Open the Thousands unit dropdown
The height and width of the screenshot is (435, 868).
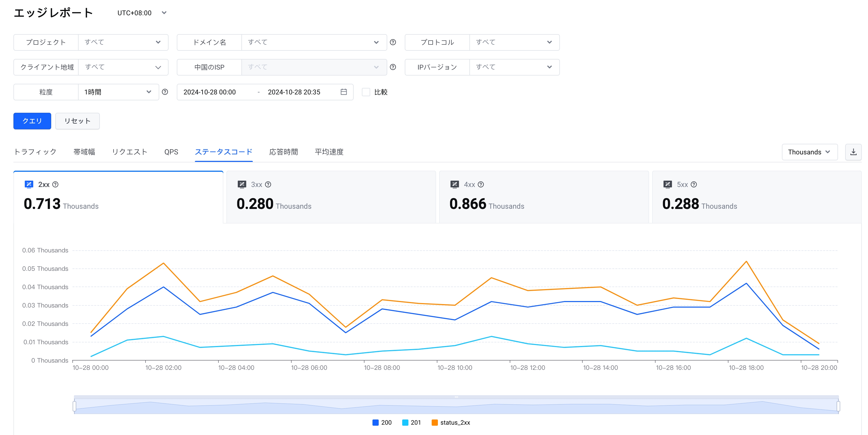coord(809,152)
